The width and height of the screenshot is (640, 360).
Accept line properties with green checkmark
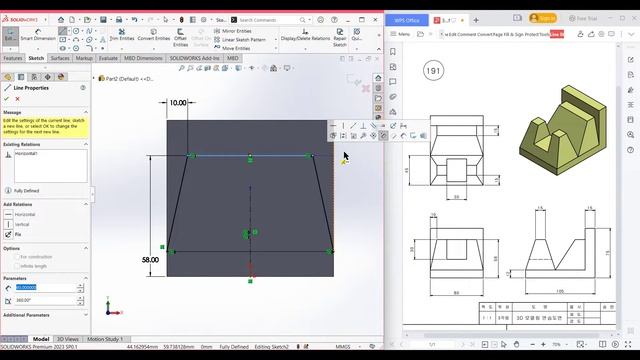point(7,99)
